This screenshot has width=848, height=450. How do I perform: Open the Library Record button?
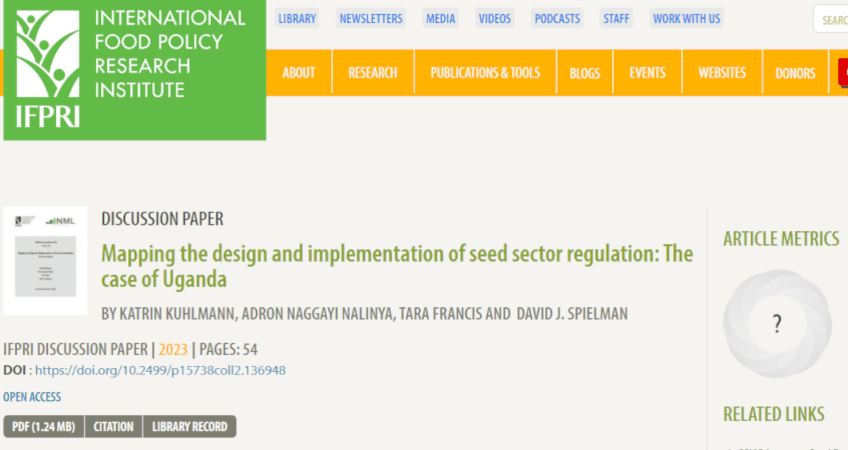(x=190, y=427)
